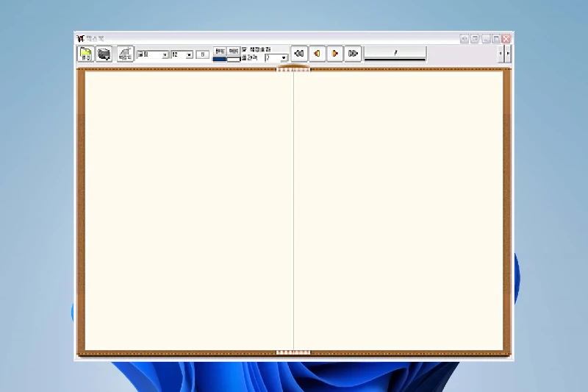Click the left blank page of the book
Viewport: 588px width, 392px height.
click(x=190, y=211)
